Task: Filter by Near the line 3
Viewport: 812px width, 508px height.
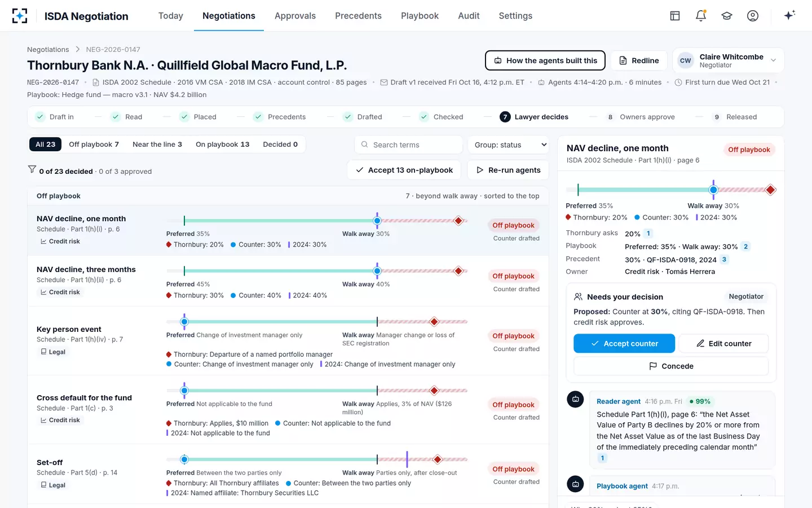Action: [x=157, y=144]
